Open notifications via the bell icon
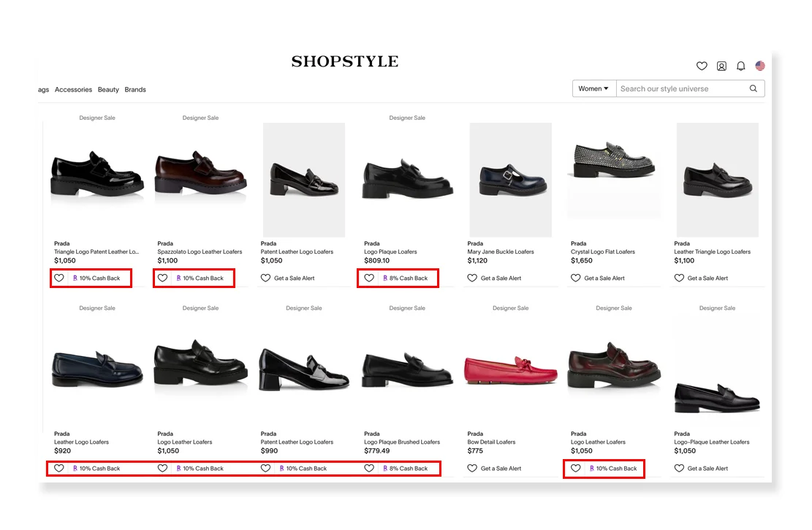Viewport: 812px width, 530px height. coord(741,66)
